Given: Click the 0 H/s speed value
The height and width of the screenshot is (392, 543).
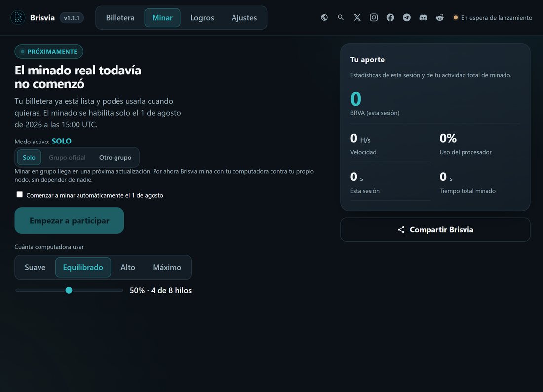Looking at the screenshot, I should pos(360,139).
